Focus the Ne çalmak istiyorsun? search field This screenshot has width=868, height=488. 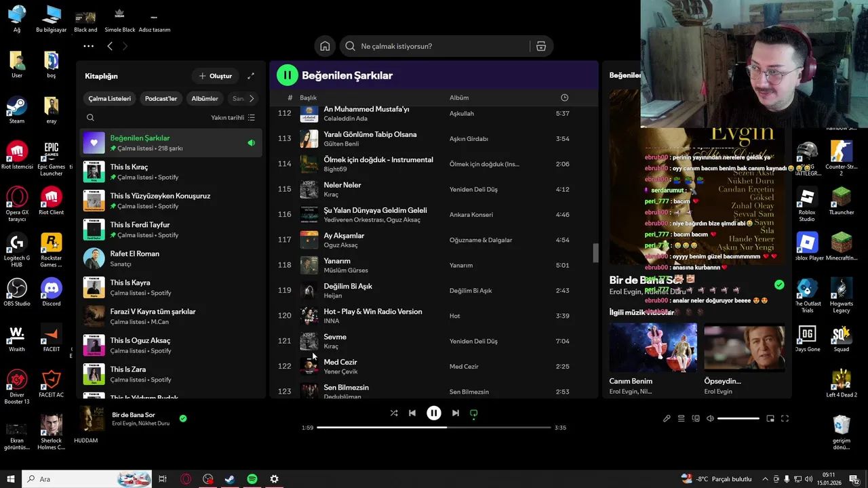(x=434, y=46)
